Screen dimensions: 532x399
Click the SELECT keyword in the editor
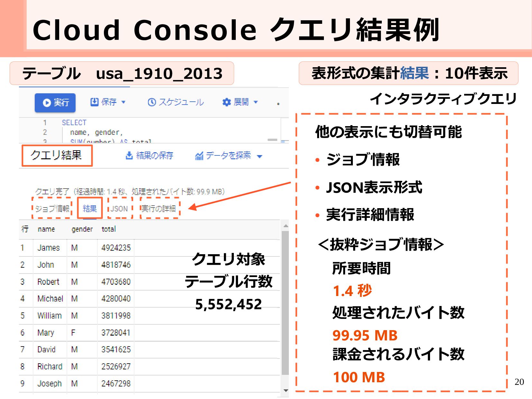(x=74, y=123)
